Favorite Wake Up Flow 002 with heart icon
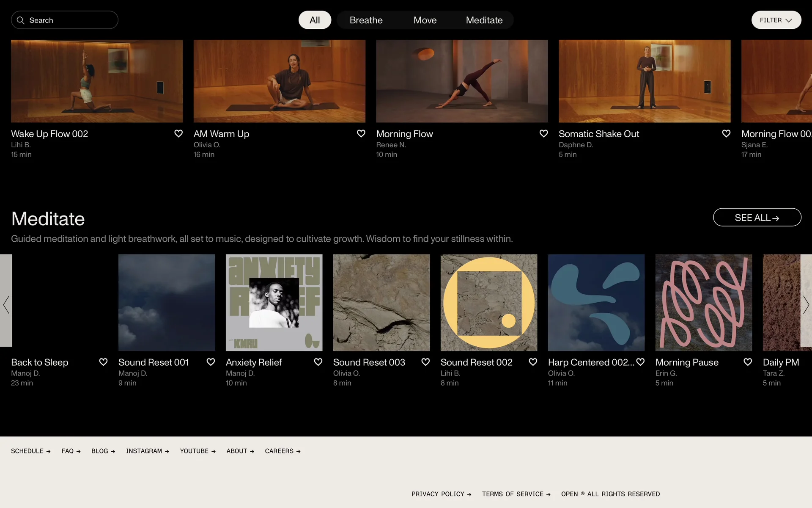Viewport: 812px width, 508px height. pyautogui.click(x=178, y=134)
